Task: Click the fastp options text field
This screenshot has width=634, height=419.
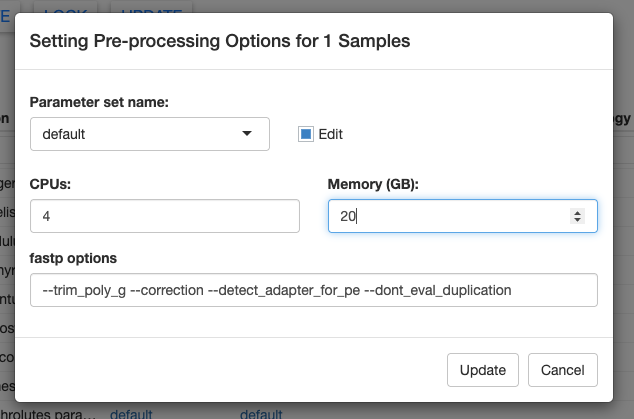Action: pos(314,290)
